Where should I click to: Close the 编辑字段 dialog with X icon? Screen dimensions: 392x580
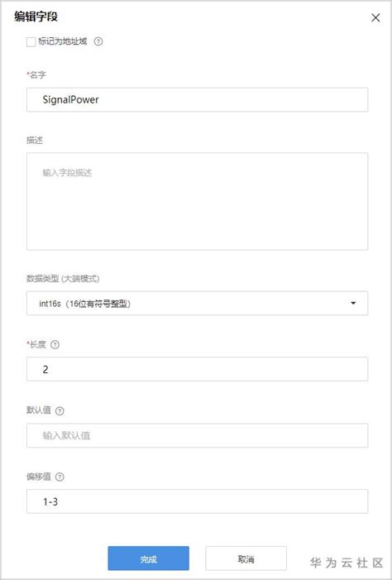375,17
